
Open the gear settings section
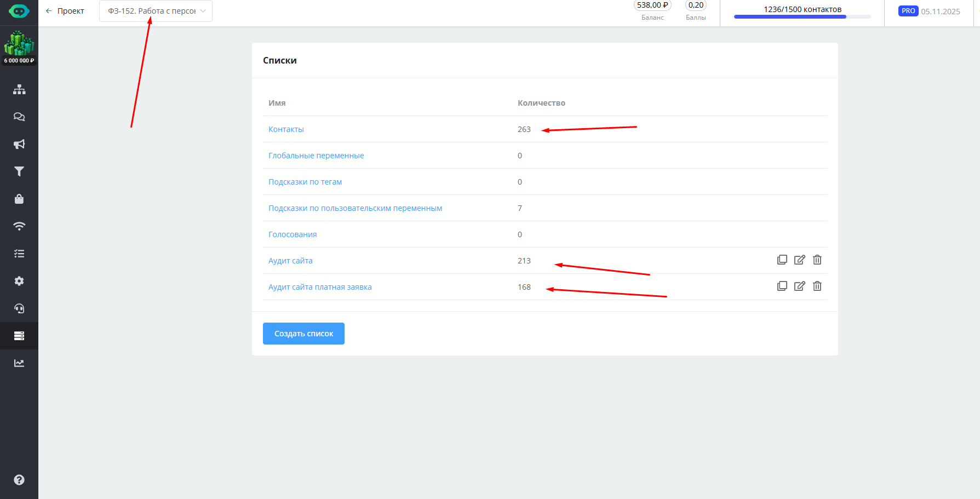(19, 281)
